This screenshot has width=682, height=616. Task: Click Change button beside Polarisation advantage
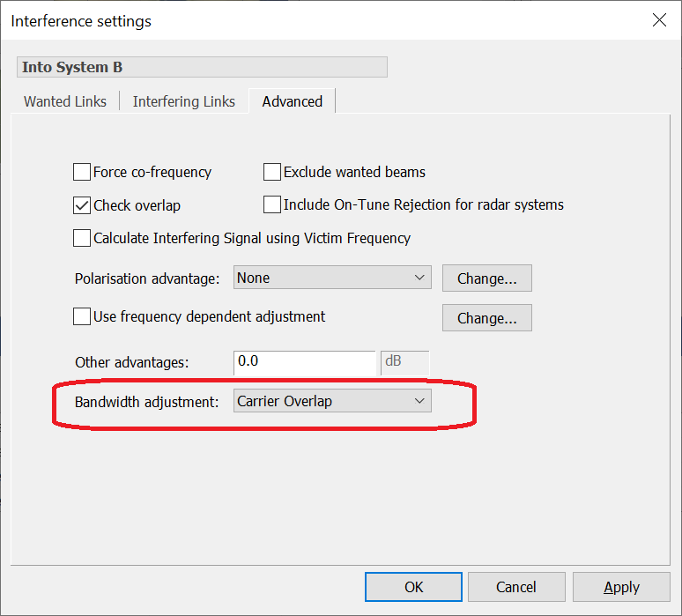(487, 278)
